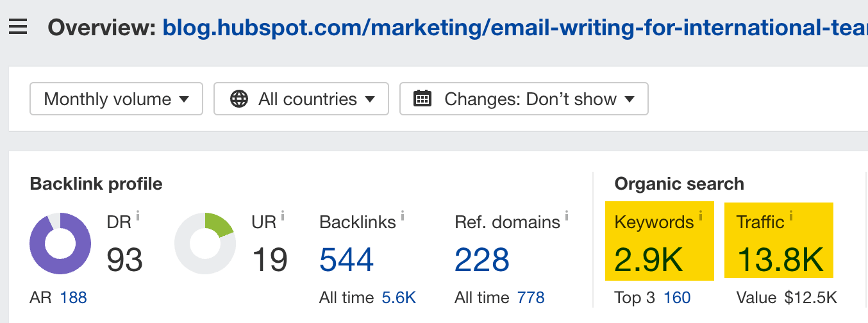This screenshot has height=323, width=868.
Task: Click the info icon beside Backlinks
Action: pyautogui.click(x=403, y=216)
